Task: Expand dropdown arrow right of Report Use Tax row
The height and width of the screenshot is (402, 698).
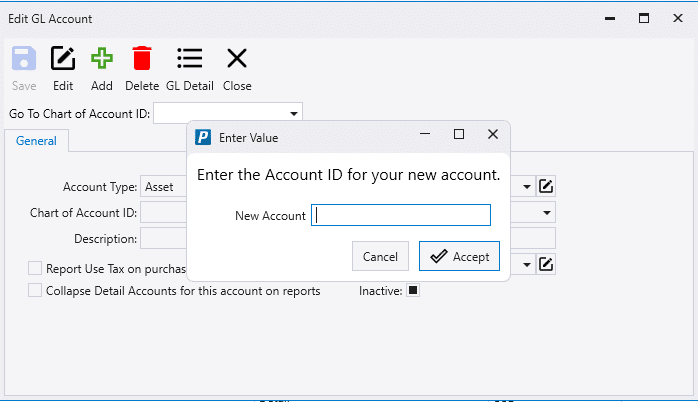Action: point(527,264)
